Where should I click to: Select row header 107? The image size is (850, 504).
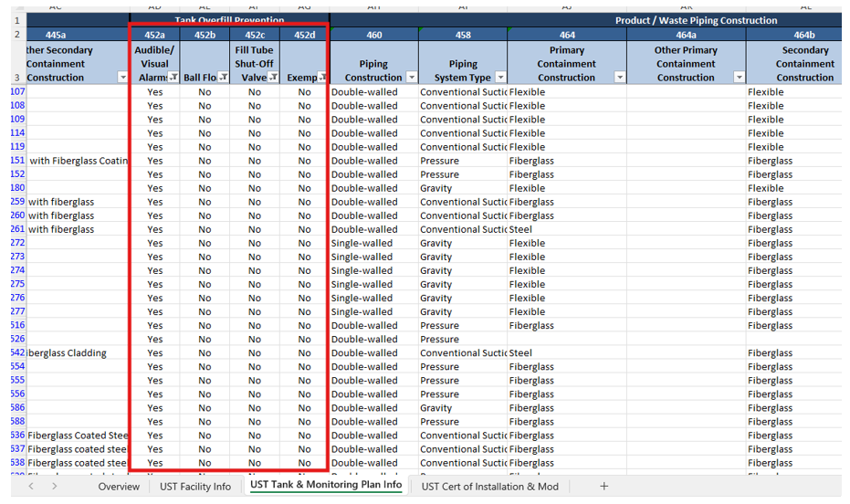click(18, 91)
